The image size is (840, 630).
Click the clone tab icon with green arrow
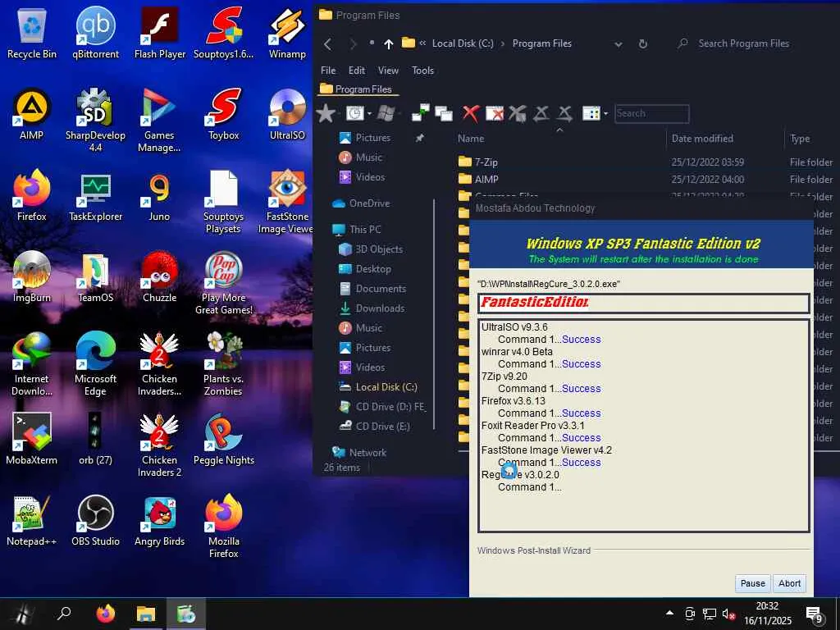(x=421, y=113)
